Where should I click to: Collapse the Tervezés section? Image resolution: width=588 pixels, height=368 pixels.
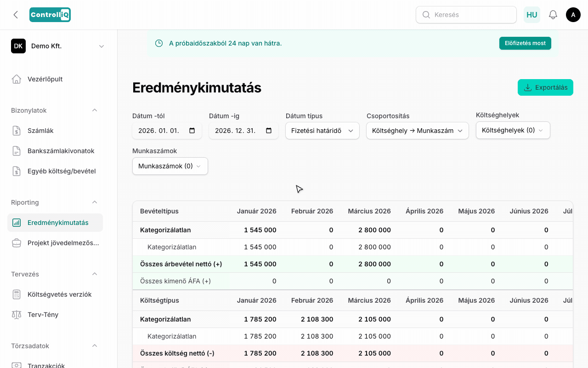coord(95,274)
